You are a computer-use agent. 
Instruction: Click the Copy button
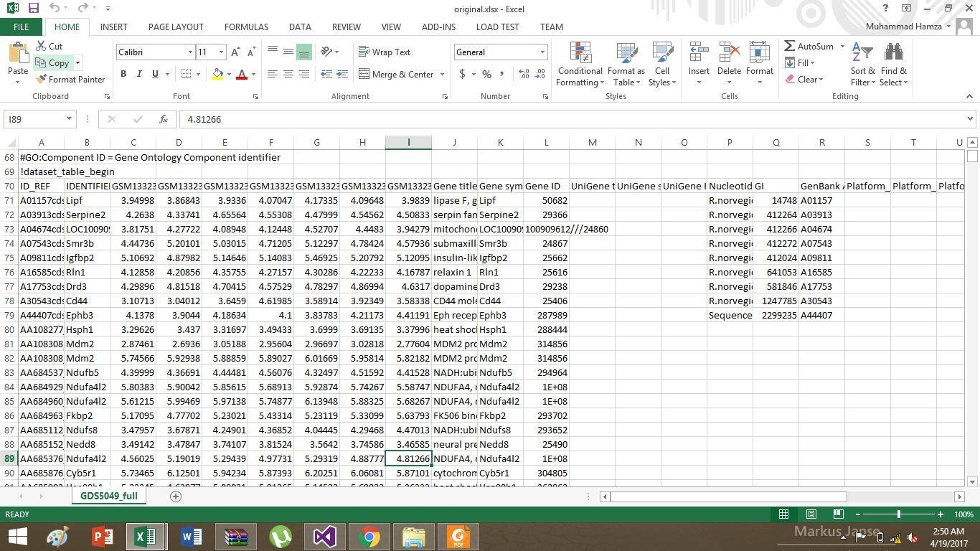(52, 63)
